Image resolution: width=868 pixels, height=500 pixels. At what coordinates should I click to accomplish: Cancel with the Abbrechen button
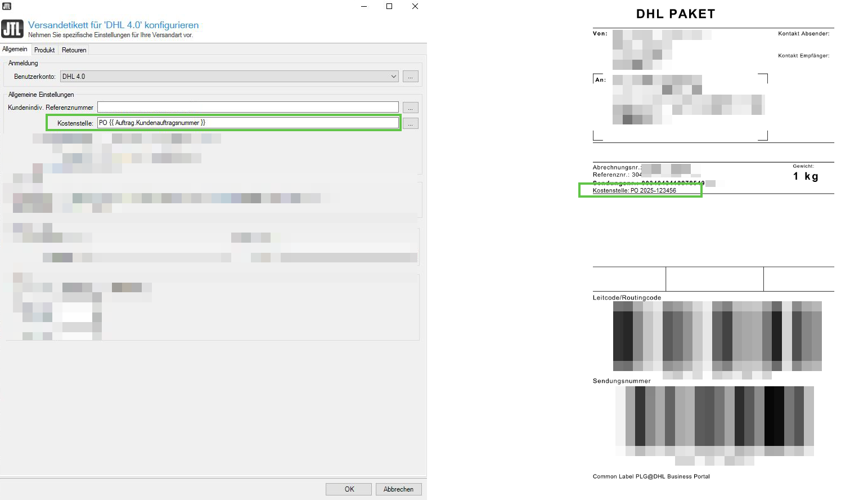click(x=398, y=489)
